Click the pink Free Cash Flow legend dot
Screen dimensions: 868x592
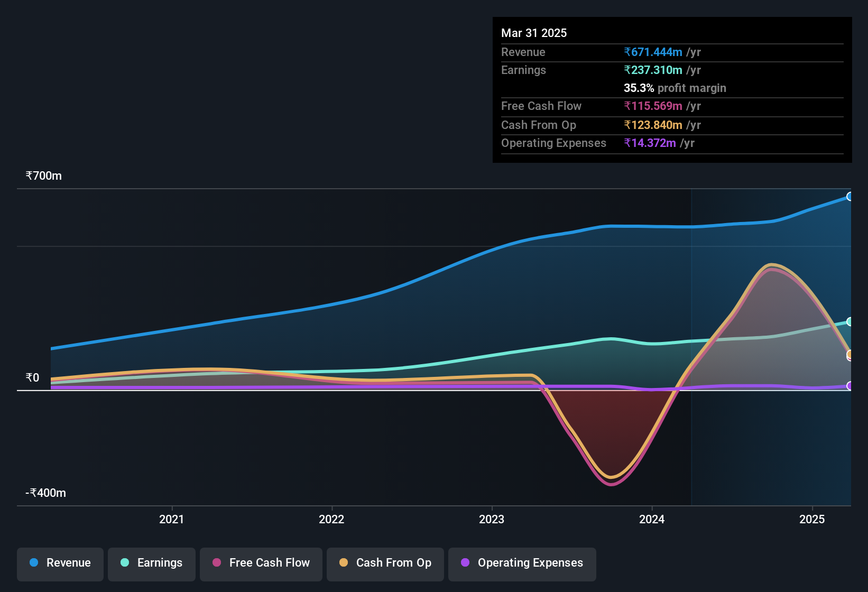(x=216, y=563)
